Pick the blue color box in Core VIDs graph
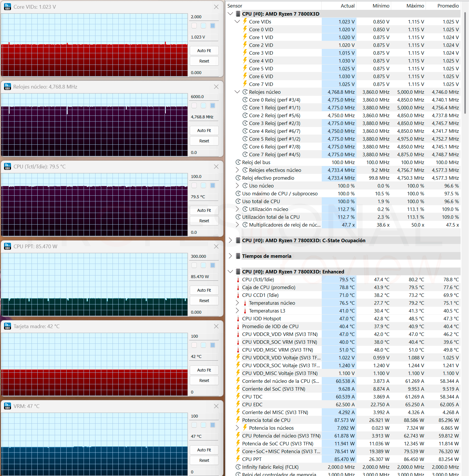469x476 pixels. pos(213,26)
